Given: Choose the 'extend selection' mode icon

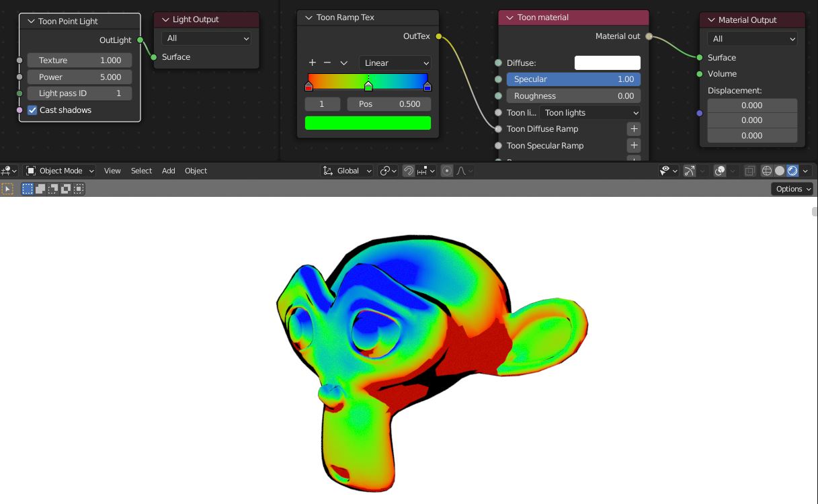Looking at the screenshot, I should click(x=40, y=189).
